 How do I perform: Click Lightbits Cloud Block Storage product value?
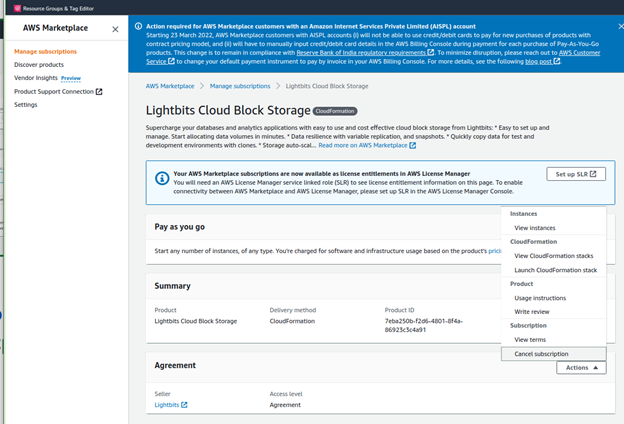[196, 321]
